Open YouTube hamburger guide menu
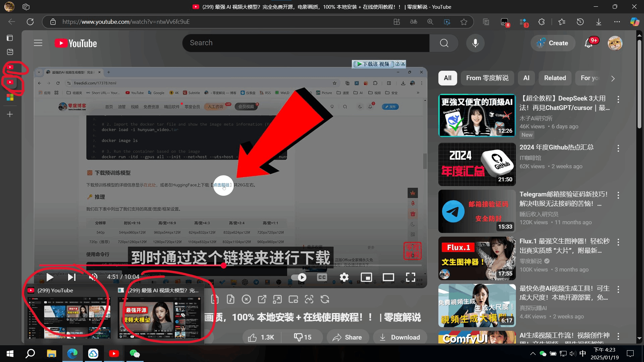This screenshot has height=362, width=644. [38, 43]
